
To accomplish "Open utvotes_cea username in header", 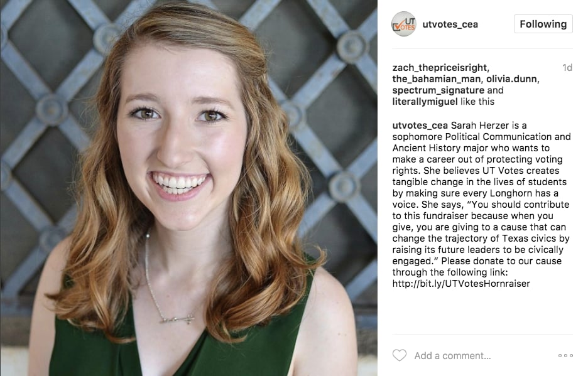I will pyautogui.click(x=450, y=24).
